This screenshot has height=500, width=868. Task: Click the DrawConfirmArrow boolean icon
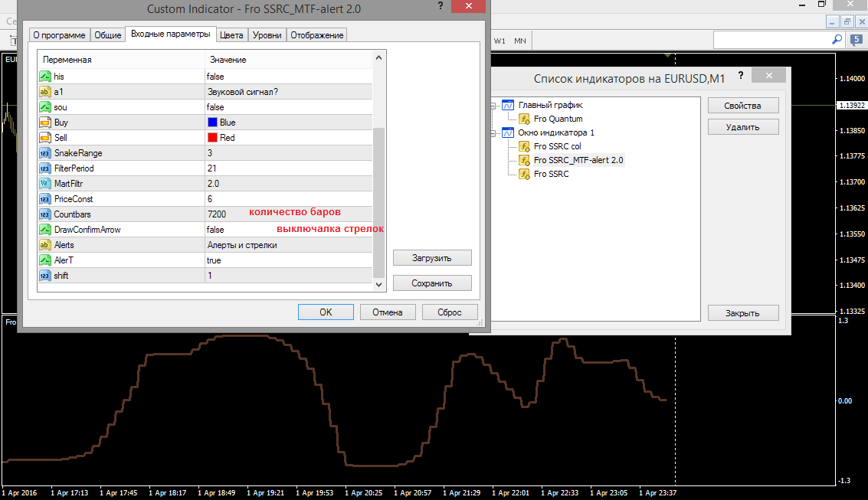point(45,230)
